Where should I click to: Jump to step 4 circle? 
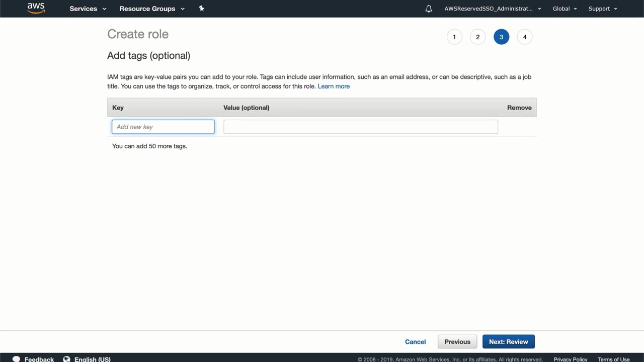(525, 37)
